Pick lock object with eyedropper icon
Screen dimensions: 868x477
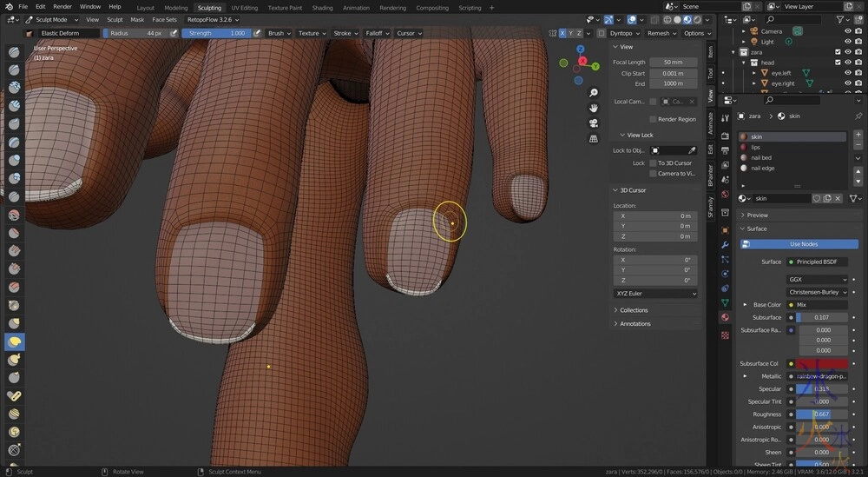point(694,150)
